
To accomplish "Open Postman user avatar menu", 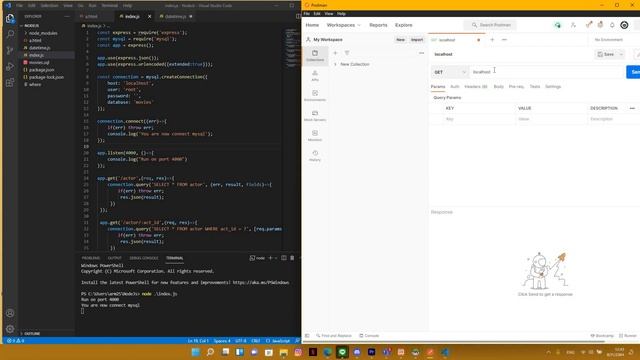I will click(x=624, y=25).
